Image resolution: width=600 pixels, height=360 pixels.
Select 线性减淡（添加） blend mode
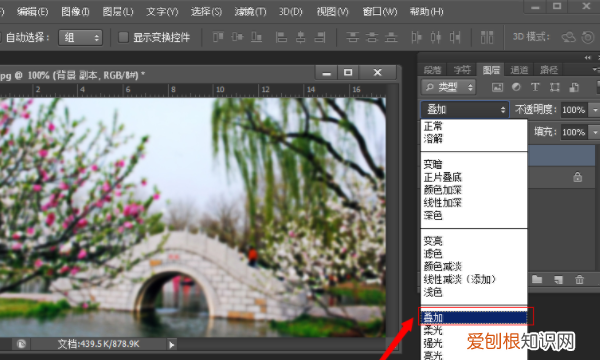tap(474, 279)
